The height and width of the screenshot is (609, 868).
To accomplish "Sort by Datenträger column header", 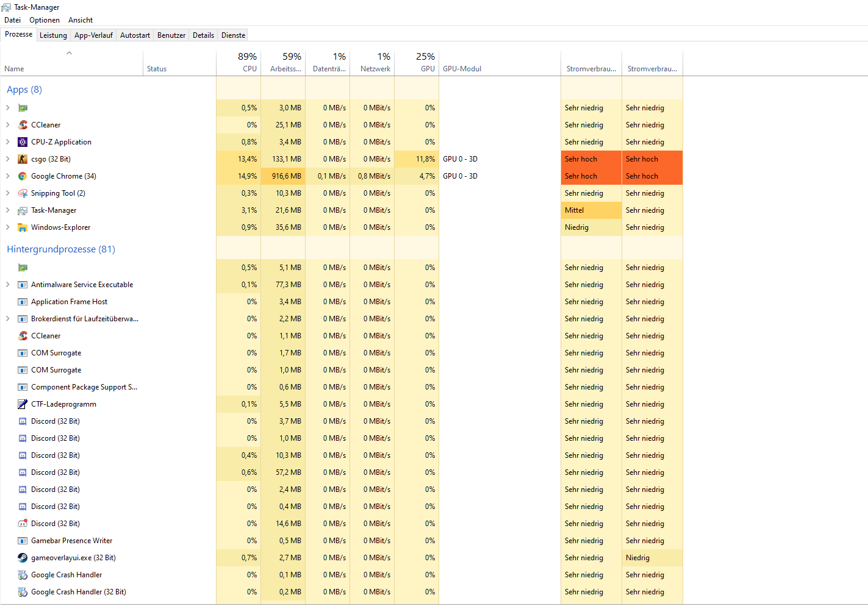I will point(328,63).
